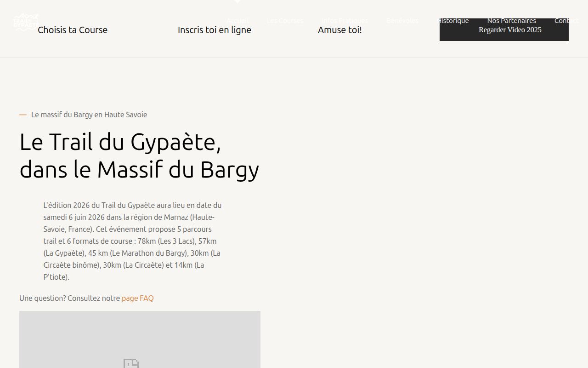Go to Infos Pratiques in navigation

pyautogui.click(x=345, y=21)
